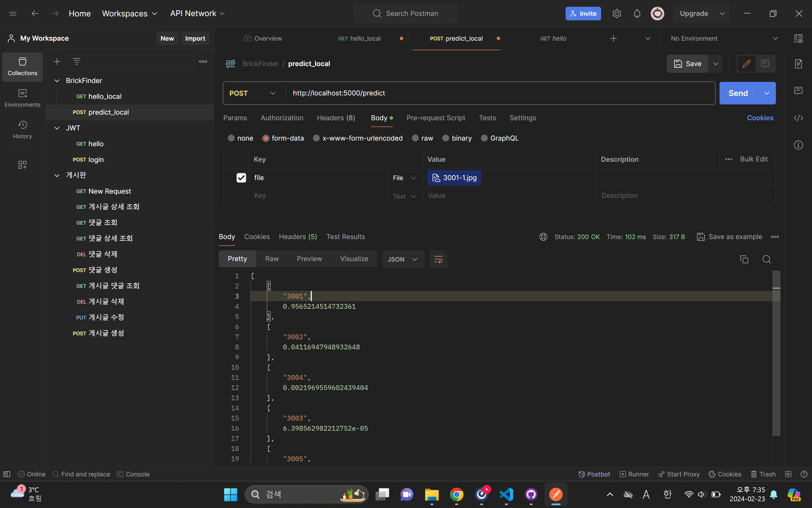Click the Save button
Screen dimensions: 812x508
[687, 63]
